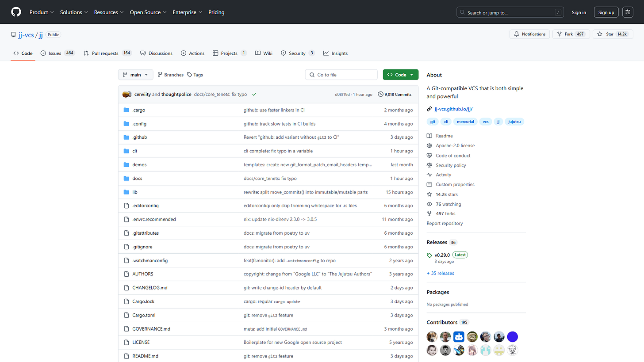Screen dimensions: 644x362
Task: Expand the Resources navigation menu
Action: tap(109, 12)
